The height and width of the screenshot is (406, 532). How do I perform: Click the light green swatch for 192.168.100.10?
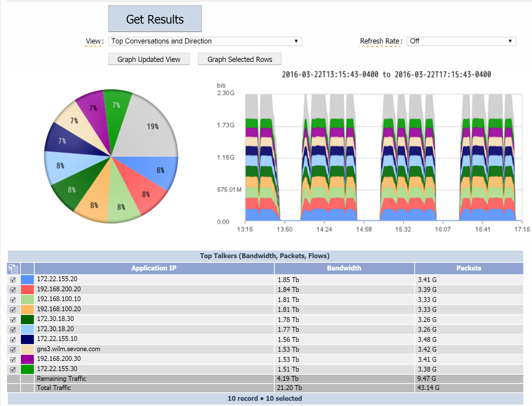(27, 300)
